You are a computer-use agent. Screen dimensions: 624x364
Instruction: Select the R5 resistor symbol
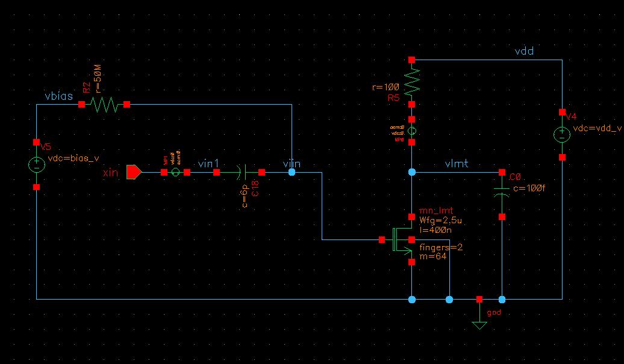tap(412, 82)
